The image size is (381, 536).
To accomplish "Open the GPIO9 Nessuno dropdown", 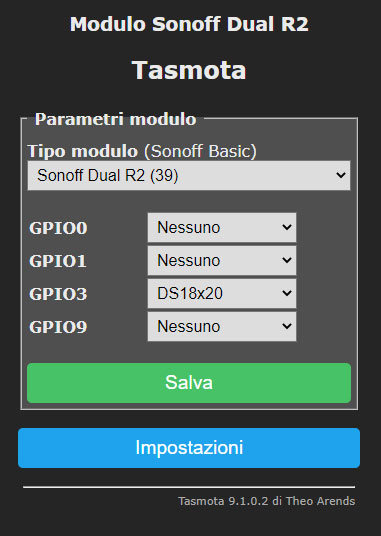I will [222, 326].
